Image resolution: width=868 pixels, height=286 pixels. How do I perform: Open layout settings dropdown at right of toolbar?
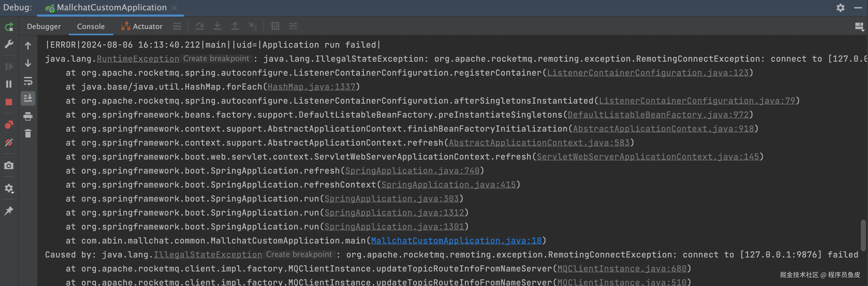(x=859, y=27)
